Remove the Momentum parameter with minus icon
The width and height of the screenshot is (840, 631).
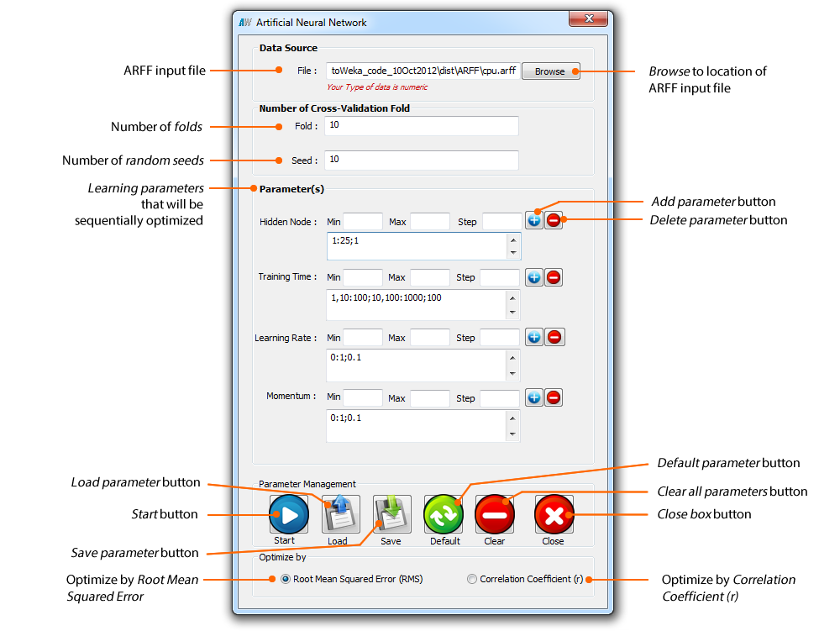pos(554,397)
